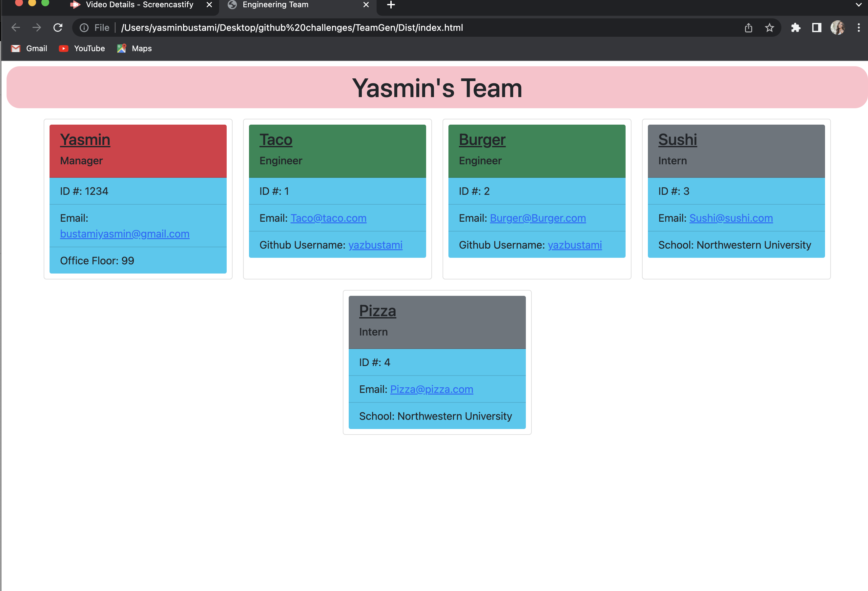The height and width of the screenshot is (591, 868).
Task: Click the macOS green fullscreen window button
Action: pos(45,3)
